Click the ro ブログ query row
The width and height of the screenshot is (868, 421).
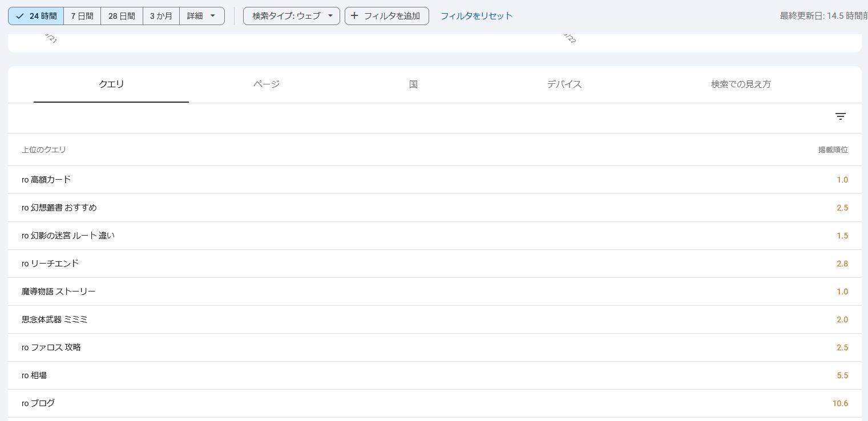(38, 403)
